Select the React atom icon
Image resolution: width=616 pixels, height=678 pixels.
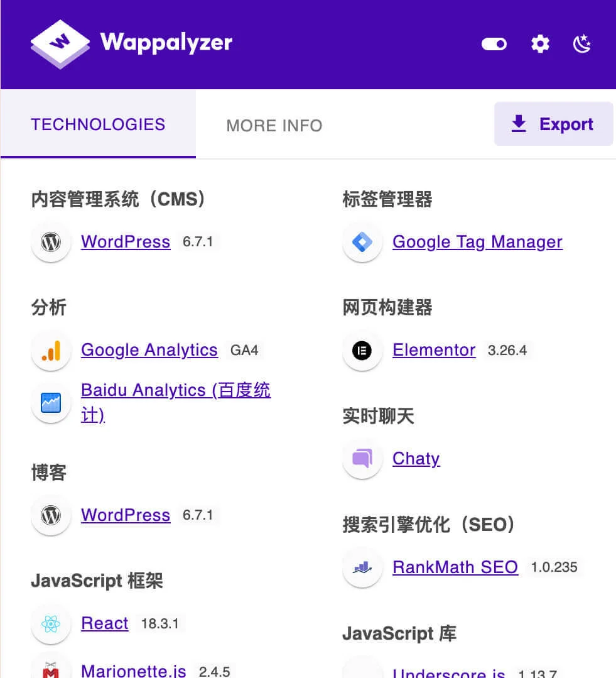point(51,623)
